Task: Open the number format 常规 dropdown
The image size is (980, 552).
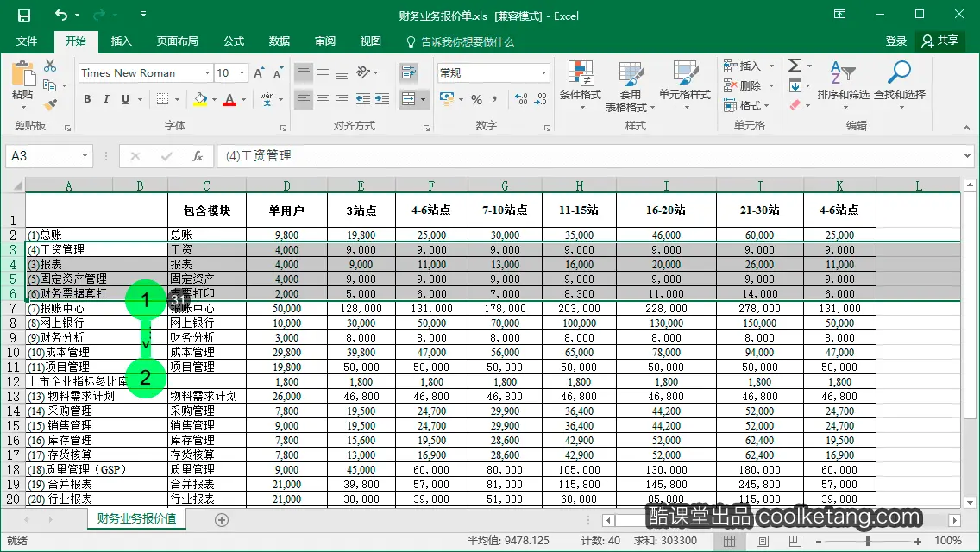Action: point(543,73)
